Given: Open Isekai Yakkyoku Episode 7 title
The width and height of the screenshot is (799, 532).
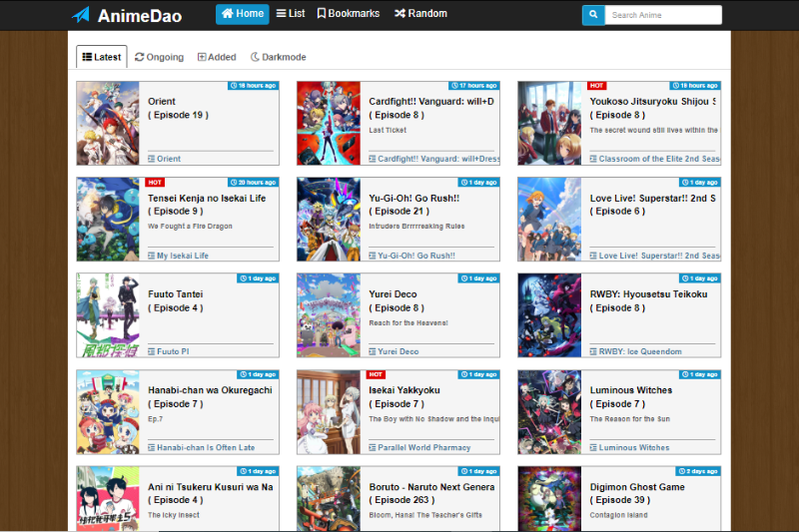Looking at the screenshot, I should 404,396.
